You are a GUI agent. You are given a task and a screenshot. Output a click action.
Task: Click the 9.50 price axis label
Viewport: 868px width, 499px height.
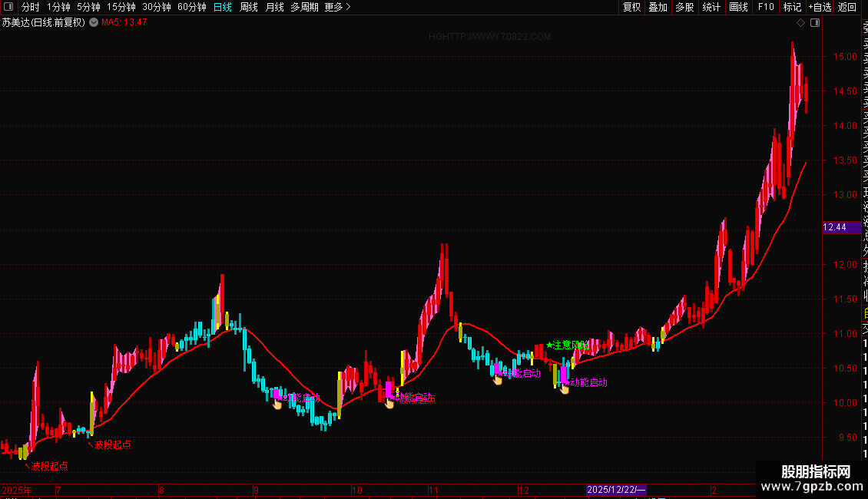point(848,438)
